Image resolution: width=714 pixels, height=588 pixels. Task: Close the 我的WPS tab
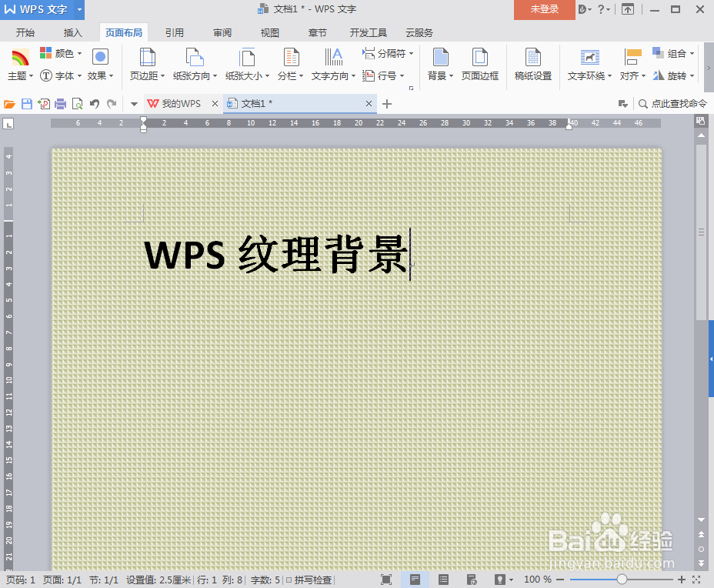[x=215, y=104]
